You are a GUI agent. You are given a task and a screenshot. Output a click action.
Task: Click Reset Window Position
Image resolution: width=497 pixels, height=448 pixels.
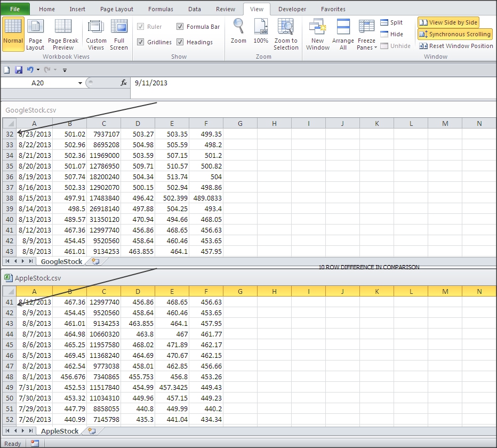click(x=456, y=46)
